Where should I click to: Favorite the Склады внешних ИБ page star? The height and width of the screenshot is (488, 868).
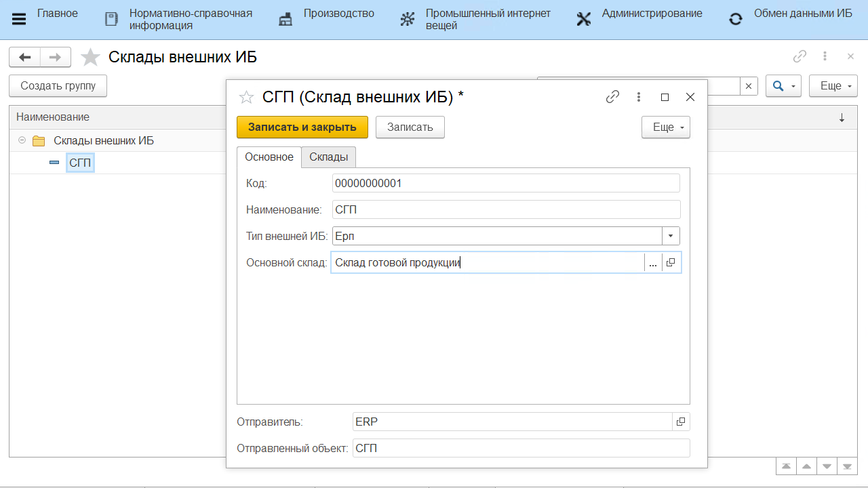click(x=90, y=58)
